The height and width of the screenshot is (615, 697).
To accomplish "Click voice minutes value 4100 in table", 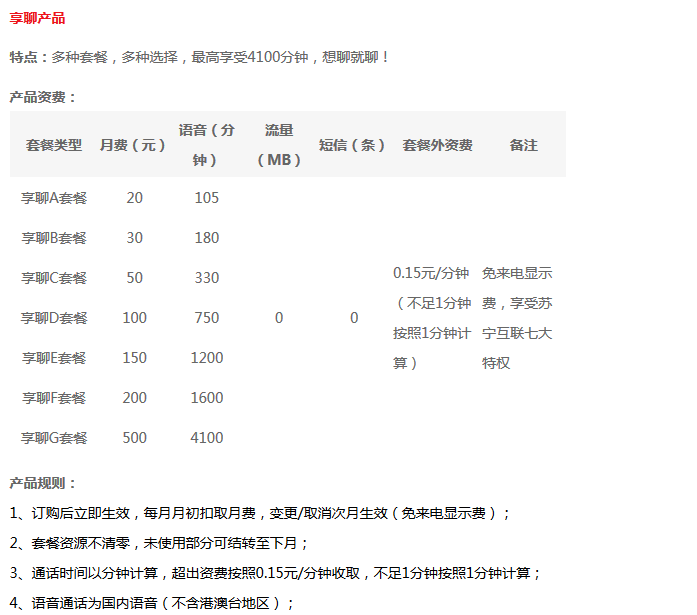I will (x=207, y=438).
